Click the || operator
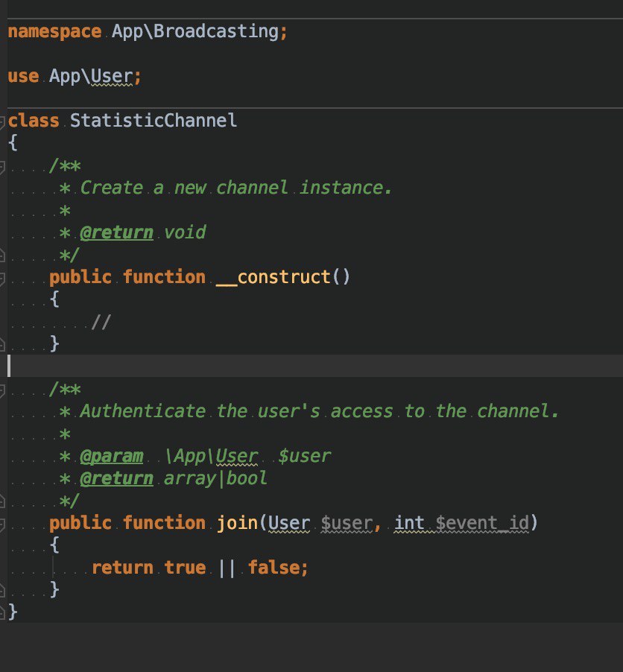This screenshot has width=623, height=672. coord(227,568)
